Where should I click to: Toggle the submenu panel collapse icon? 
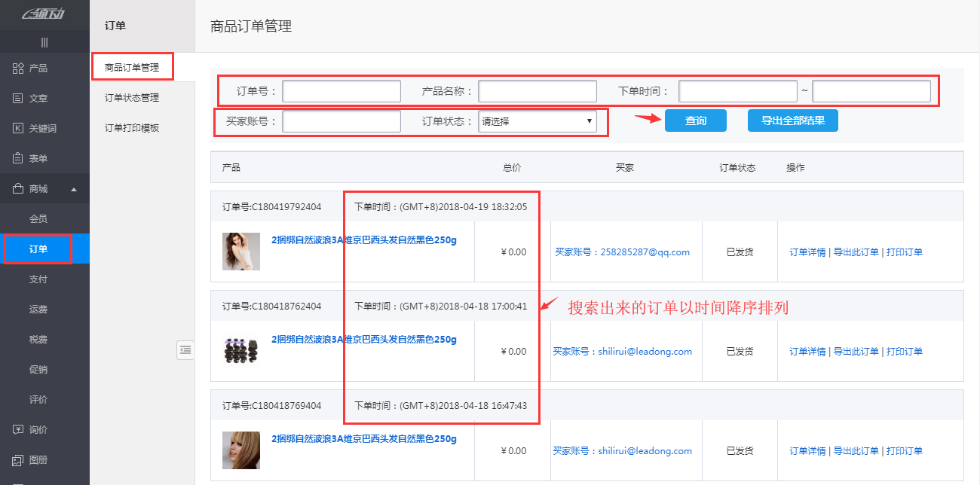[x=185, y=349]
